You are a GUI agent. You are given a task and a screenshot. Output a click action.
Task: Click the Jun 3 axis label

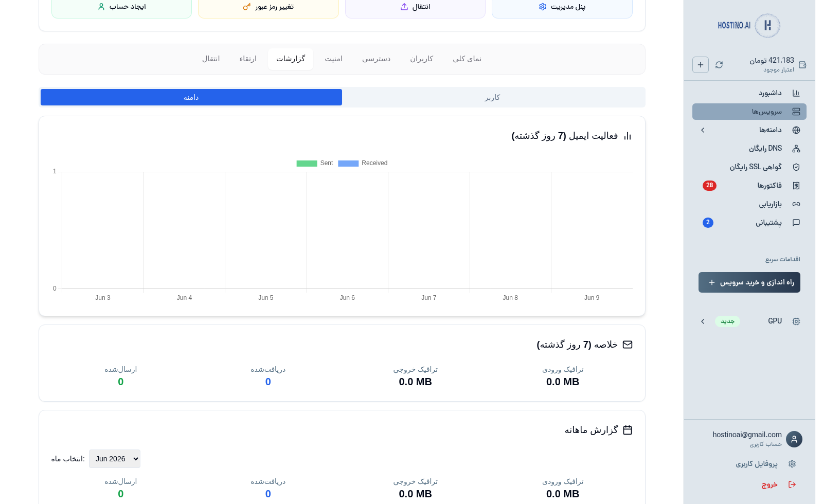click(x=103, y=298)
